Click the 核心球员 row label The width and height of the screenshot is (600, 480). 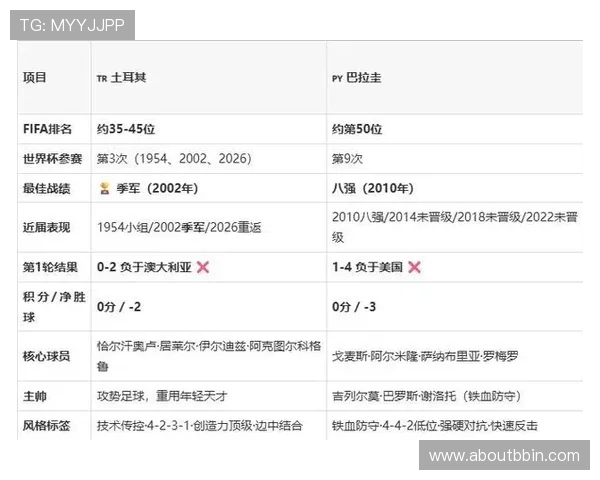click(46, 356)
